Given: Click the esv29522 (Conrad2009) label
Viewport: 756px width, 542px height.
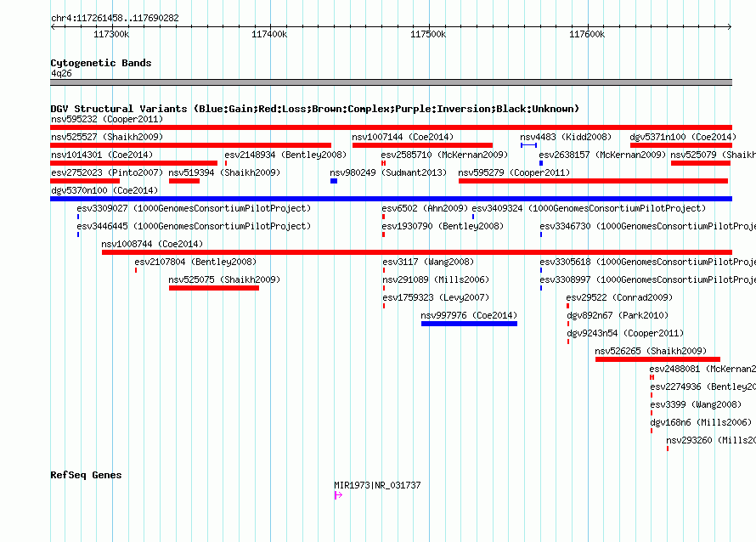Looking at the screenshot, I should (619, 297).
